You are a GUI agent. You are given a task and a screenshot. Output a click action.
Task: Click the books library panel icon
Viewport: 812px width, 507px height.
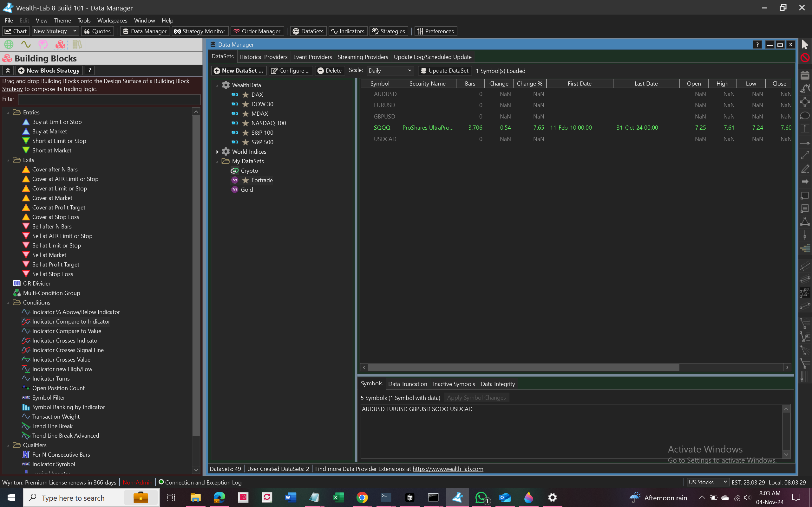tap(77, 44)
